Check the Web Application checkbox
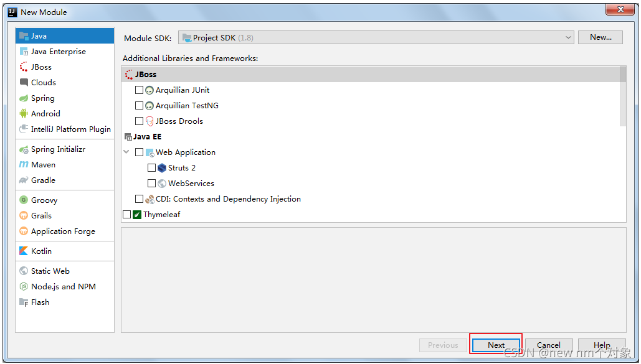 (x=139, y=152)
